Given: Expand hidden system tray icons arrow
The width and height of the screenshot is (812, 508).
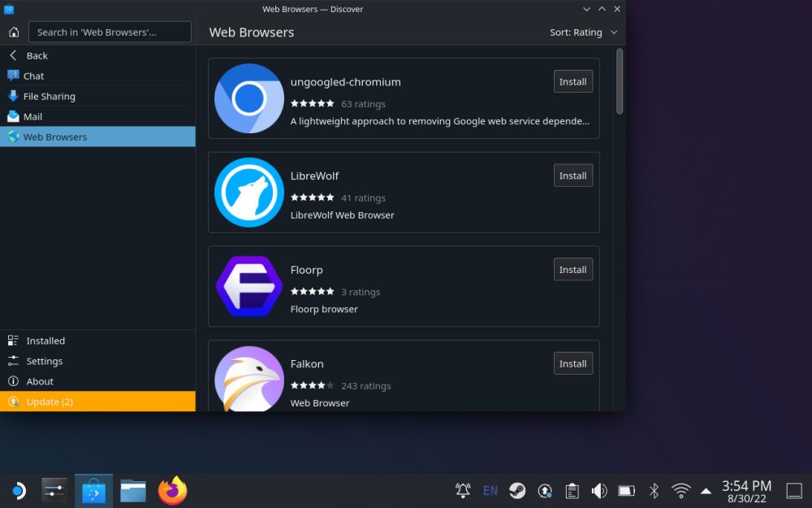Looking at the screenshot, I should pyautogui.click(x=706, y=491).
